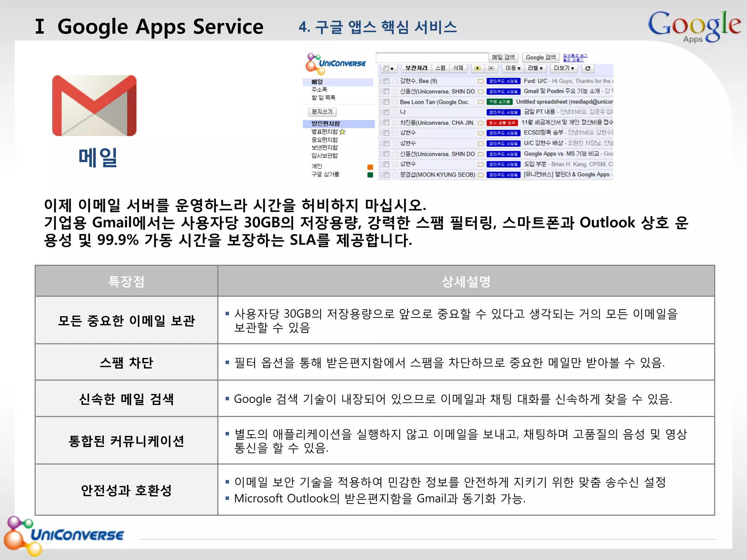Check the 11월 세금계산서 message checkbox

click(387, 122)
